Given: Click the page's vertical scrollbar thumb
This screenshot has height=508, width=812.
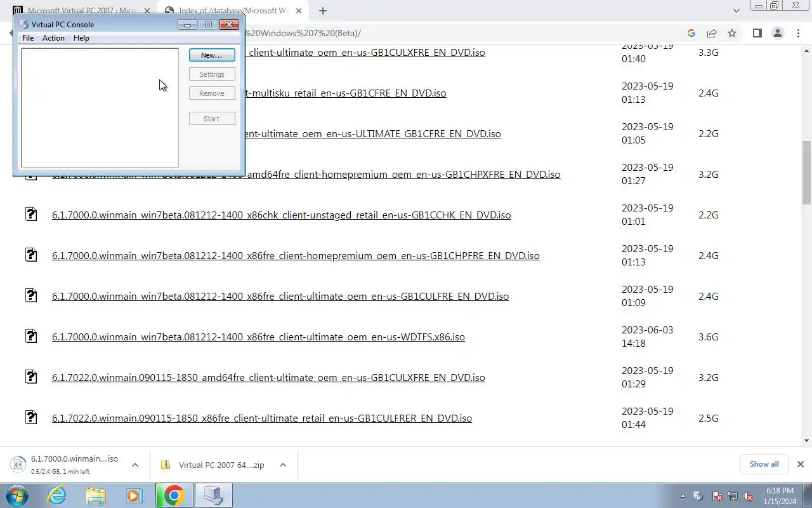Looking at the screenshot, I should (x=807, y=173).
